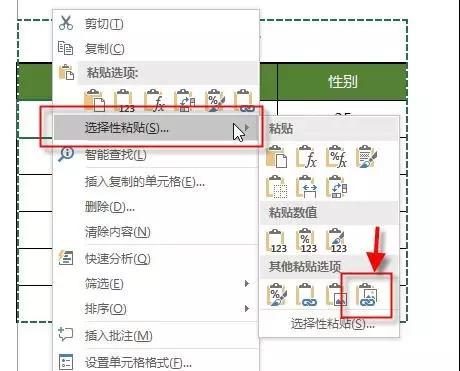Select the Paste all icon under 粘贴 submenu
The image size is (460, 371).
pyautogui.click(x=277, y=156)
